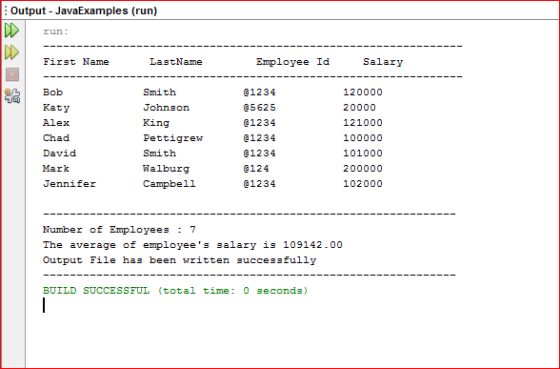This screenshot has width=560, height=369.
Task: Click employee id '@1234' in Bob's row
Action: click(260, 92)
